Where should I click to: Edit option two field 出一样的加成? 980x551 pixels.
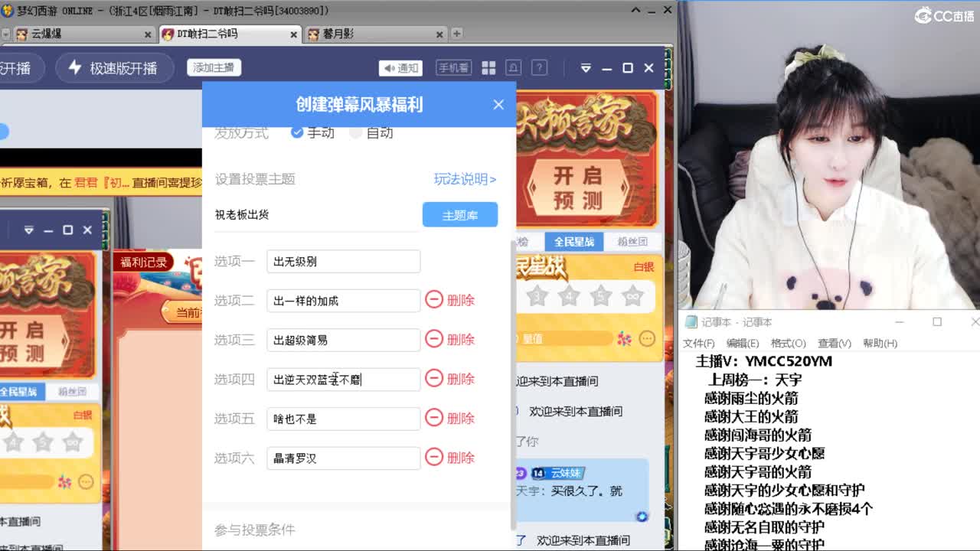coord(344,301)
